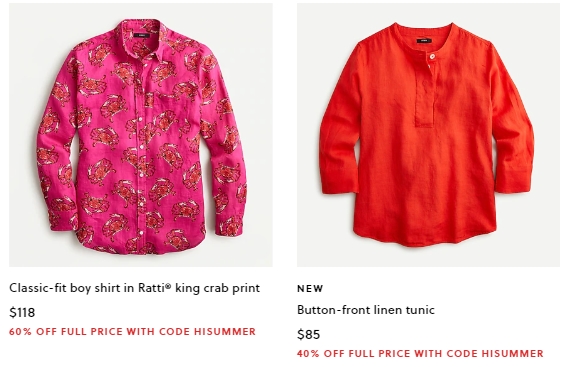The image size is (570, 367).
Task: Click the brand label inside the red tunic neckline
Action: pos(424,41)
